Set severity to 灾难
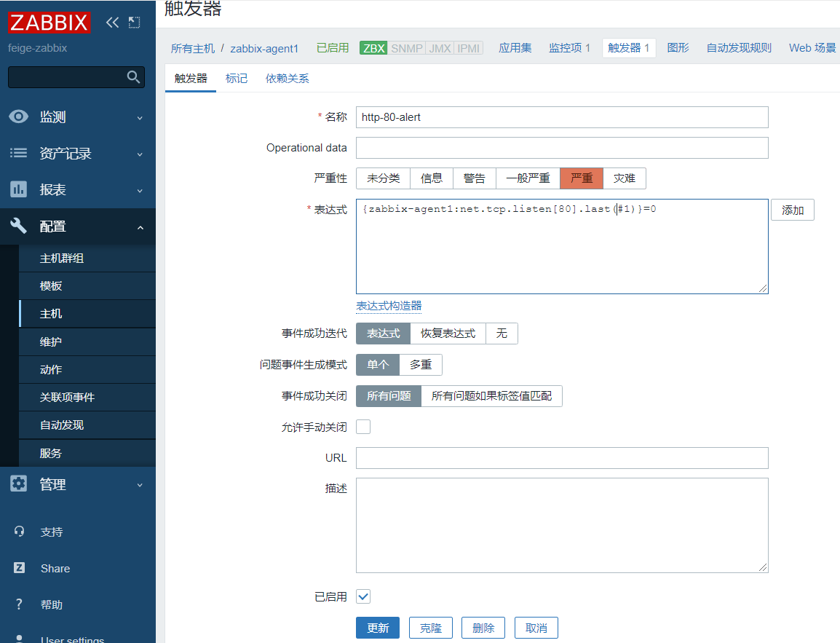The width and height of the screenshot is (840, 643). pyautogui.click(x=625, y=178)
